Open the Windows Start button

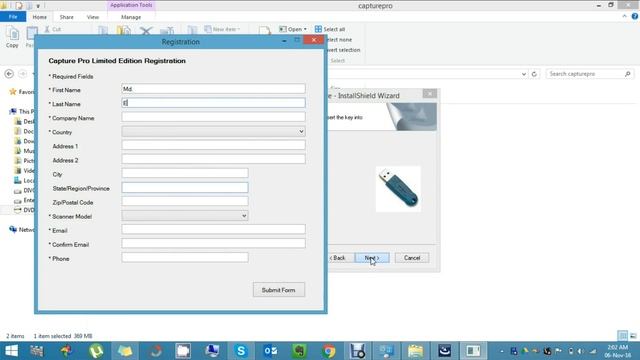click(11, 351)
